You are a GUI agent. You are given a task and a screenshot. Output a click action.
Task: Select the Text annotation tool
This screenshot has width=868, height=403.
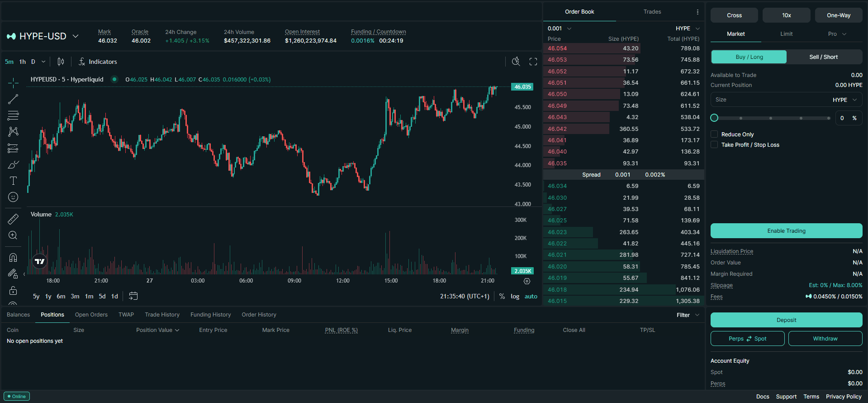(x=13, y=181)
